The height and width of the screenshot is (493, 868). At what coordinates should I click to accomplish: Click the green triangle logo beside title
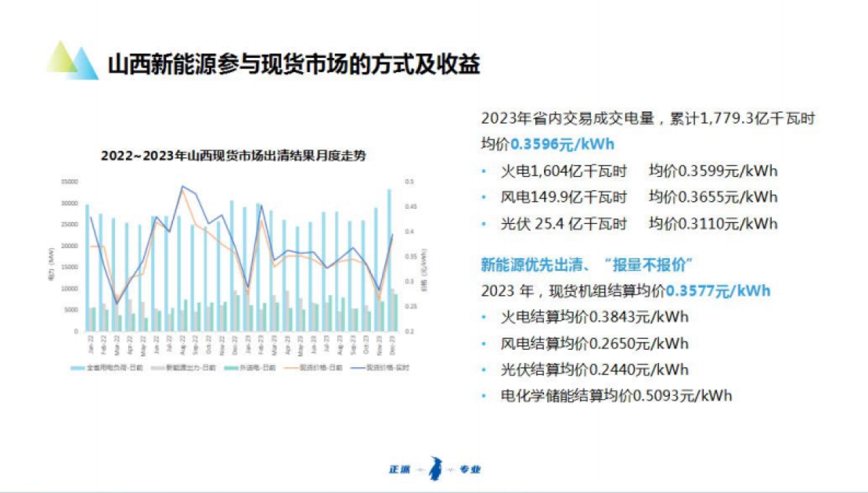pyautogui.click(x=62, y=59)
